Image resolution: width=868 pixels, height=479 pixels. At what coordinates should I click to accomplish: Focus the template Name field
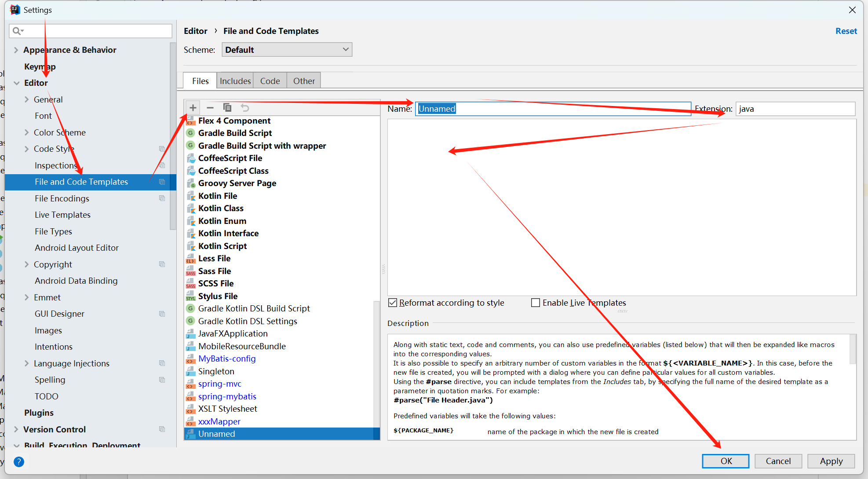point(553,109)
